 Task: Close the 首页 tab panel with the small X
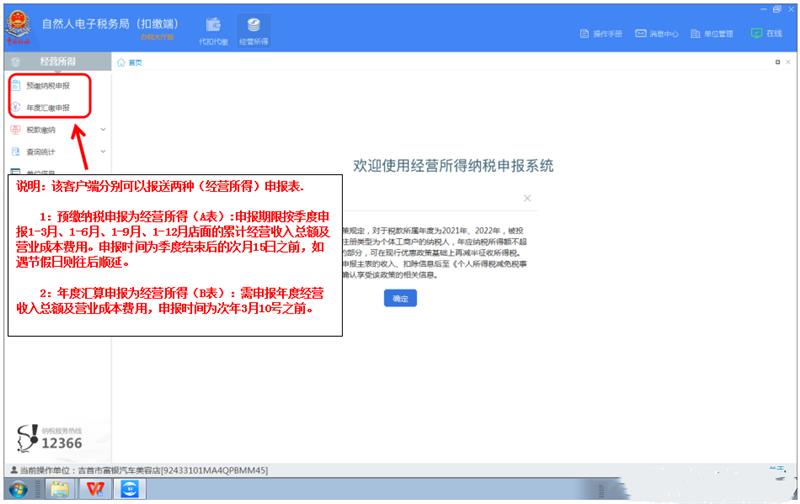coord(788,62)
